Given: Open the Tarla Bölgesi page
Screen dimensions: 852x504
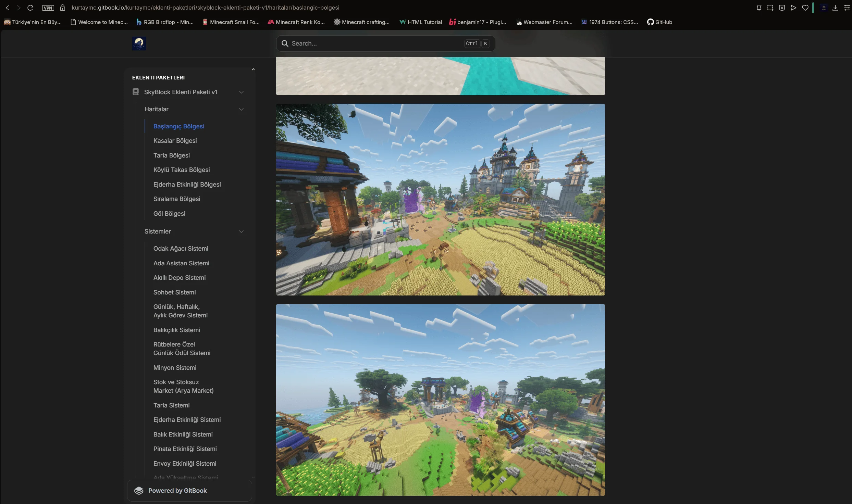Looking at the screenshot, I should click(172, 155).
